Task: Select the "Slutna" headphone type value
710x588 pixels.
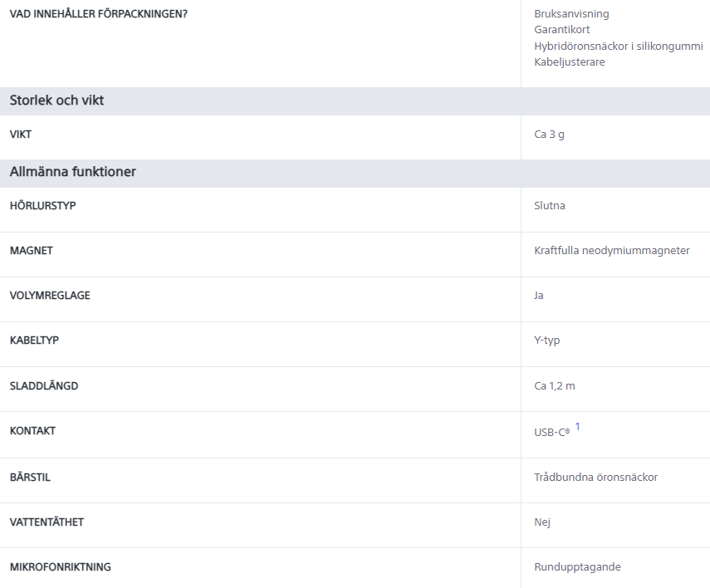Action: click(x=550, y=206)
